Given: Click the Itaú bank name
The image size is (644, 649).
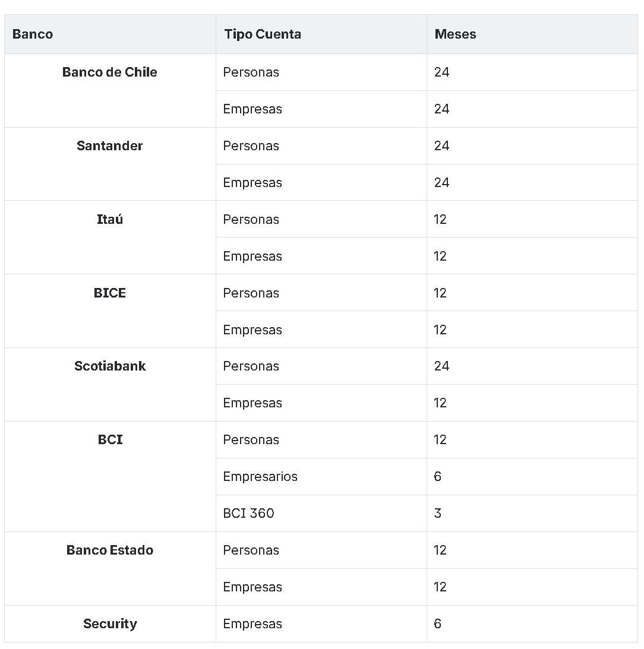Looking at the screenshot, I should click(110, 220).
